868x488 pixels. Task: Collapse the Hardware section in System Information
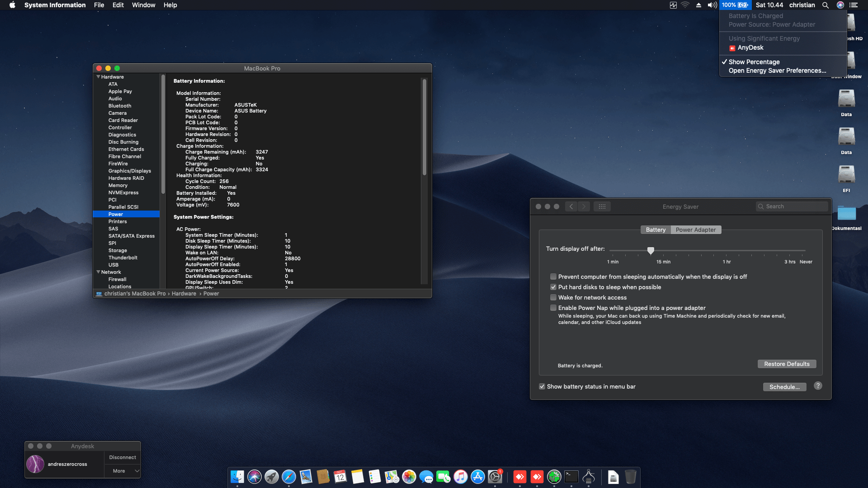[99, 77]
